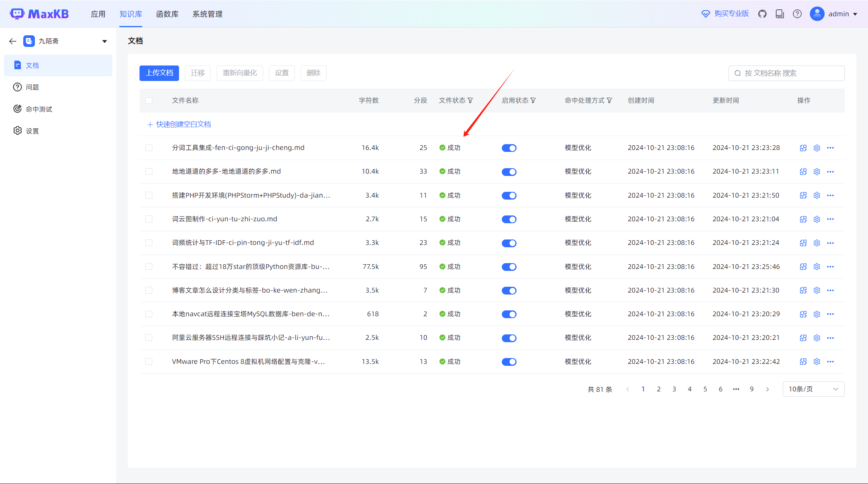Check the 地地道道的多多 document checkbox
Image resolution: width=868 pixels, height=484 pixels.
click(149, 172)
